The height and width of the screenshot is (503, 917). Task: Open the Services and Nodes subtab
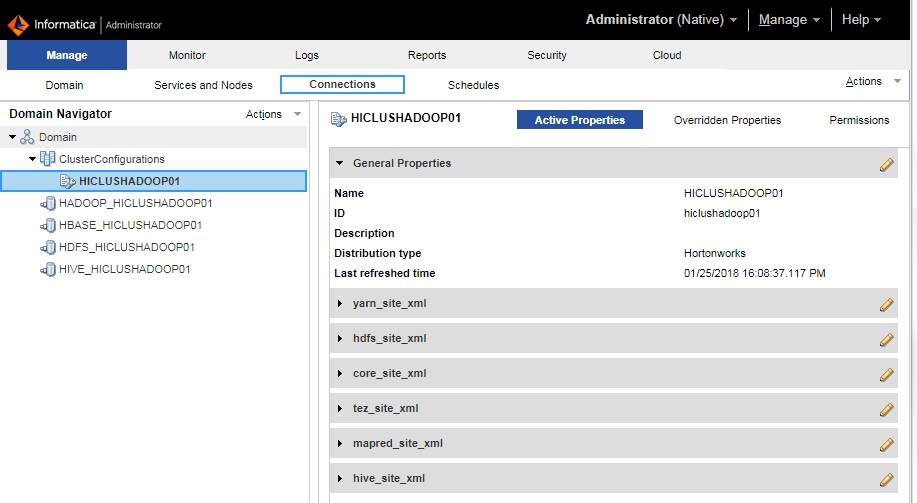(203, 85)
